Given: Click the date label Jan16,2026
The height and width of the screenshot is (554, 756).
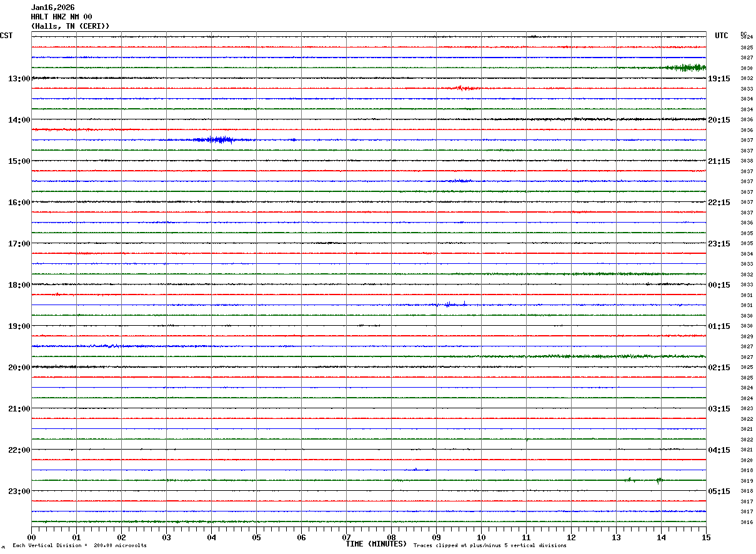Looking at the screenshot, I should [52, 8].
